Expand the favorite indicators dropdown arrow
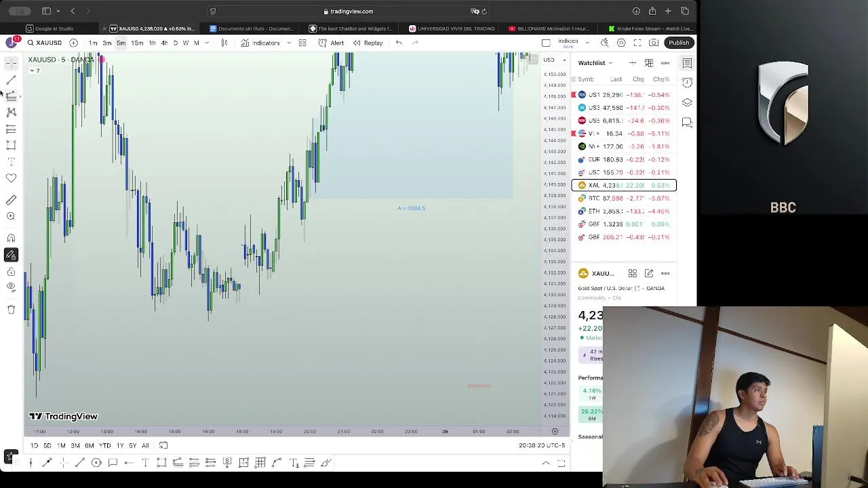This screenshot has width=868, height=488. (x=289, y=43)
